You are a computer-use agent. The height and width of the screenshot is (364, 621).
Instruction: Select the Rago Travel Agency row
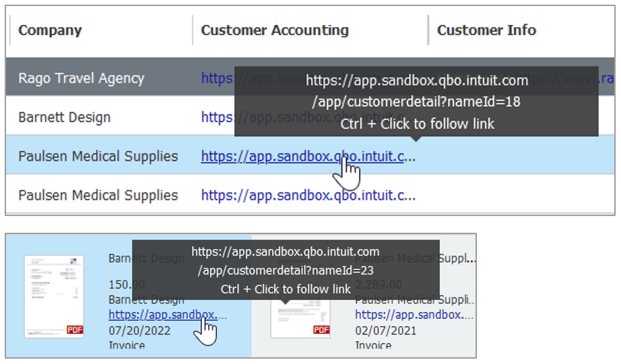tap(81, 79)
